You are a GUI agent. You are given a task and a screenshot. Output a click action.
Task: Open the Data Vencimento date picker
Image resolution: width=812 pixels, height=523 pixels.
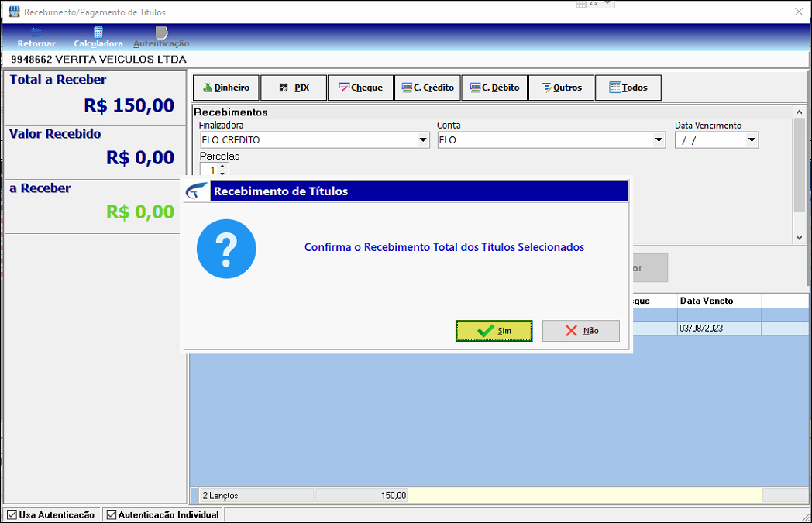[752, 139]
